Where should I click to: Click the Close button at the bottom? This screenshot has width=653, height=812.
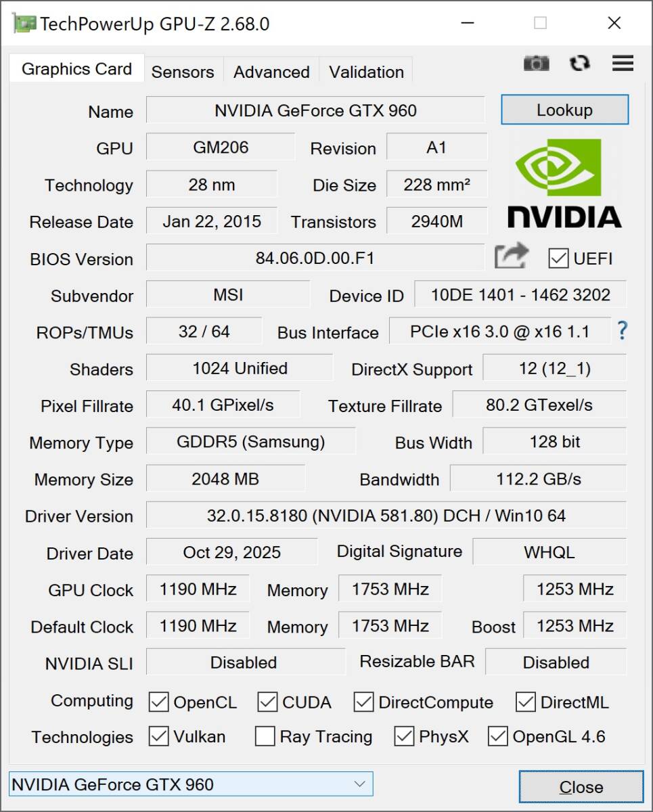point(581,787)
